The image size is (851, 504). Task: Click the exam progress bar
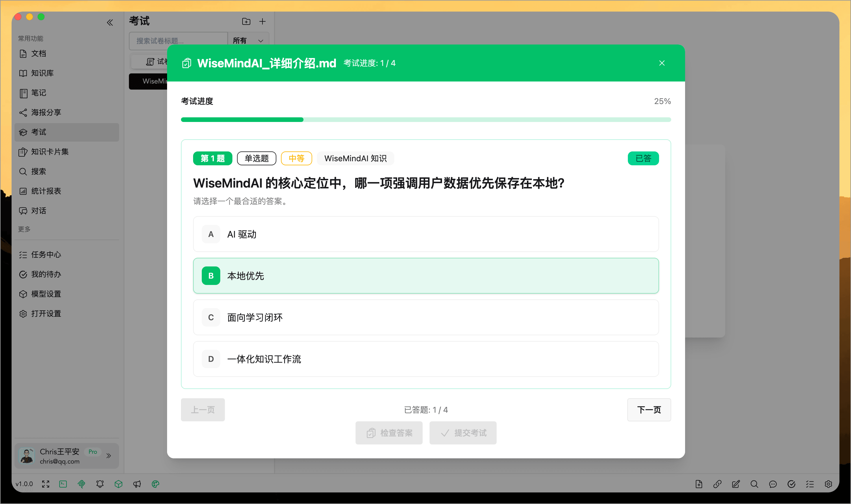(x=426, y=119)
